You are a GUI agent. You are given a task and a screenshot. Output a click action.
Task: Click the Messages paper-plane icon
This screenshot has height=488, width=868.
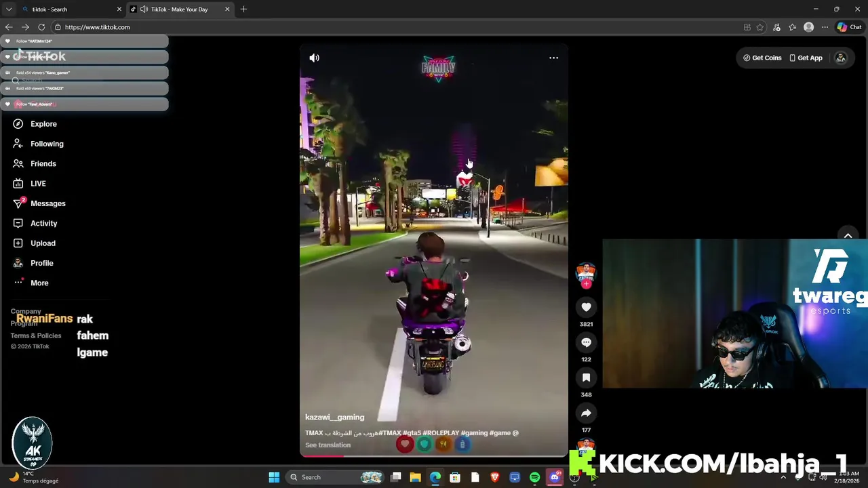[18, 203]
